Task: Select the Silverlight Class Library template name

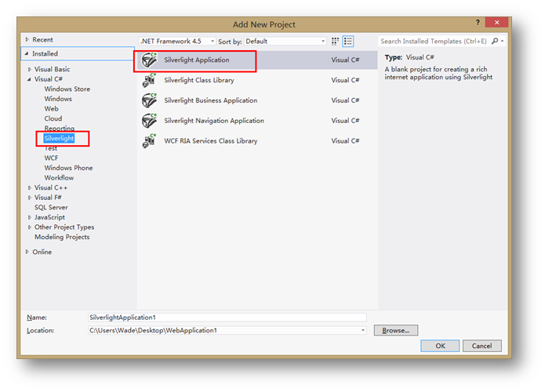Action: point(199,80)
